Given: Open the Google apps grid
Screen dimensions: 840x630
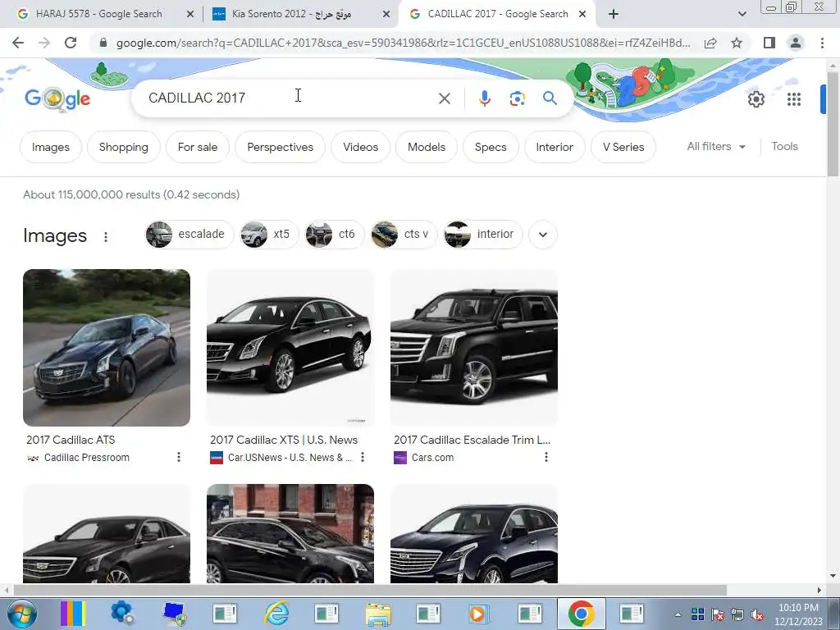Looking at the screenshot, I should point(794,99).
